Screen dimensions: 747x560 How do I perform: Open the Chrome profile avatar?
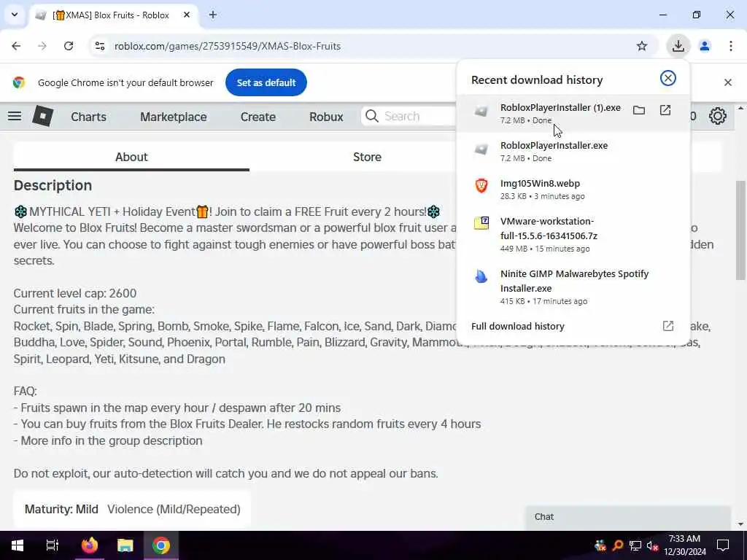[x=704, y=46]
